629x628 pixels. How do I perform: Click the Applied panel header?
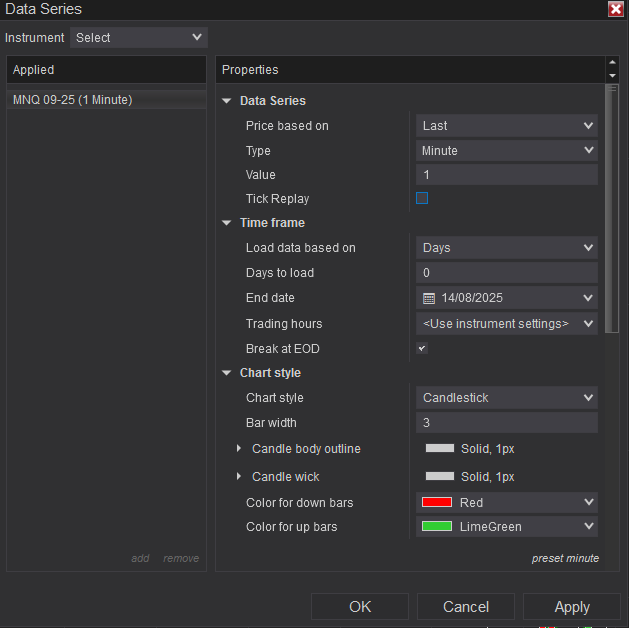click(x=106, y=70)
